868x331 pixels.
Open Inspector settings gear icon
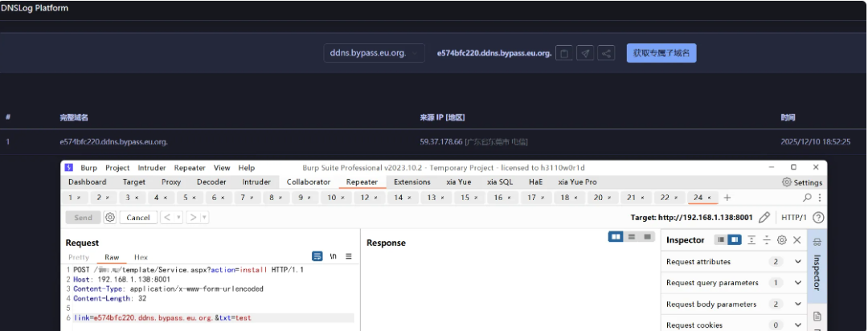point(782,239)
